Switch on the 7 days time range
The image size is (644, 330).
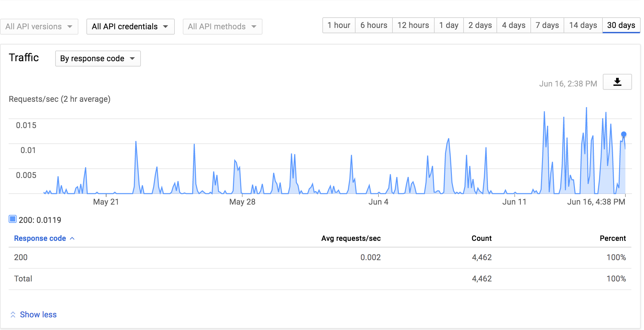tap(547, 25)
